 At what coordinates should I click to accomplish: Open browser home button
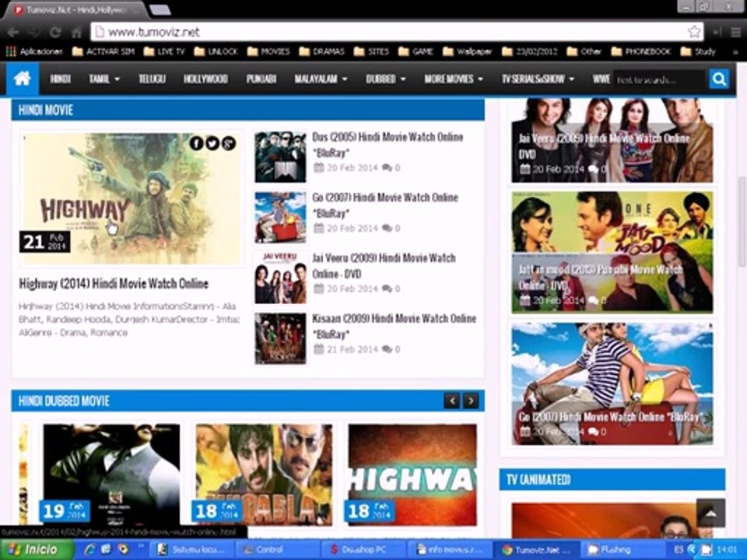[76, 32]
